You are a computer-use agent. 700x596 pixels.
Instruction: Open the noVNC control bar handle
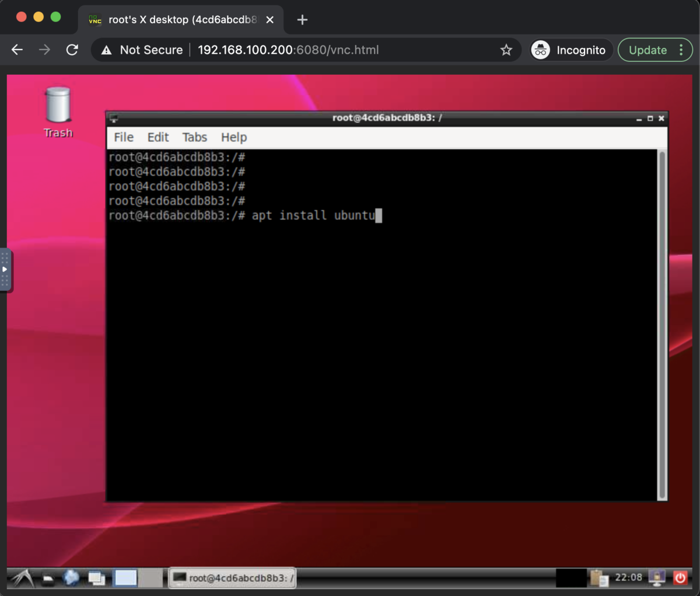[5, 270]
